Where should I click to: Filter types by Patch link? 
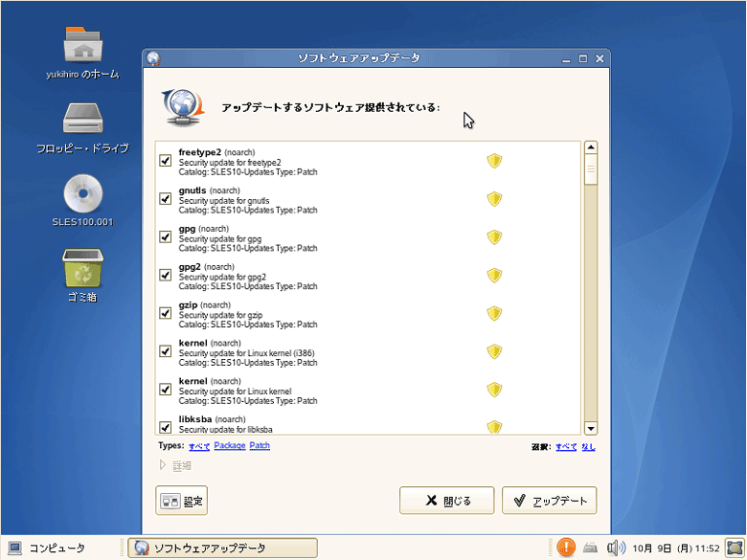pos(260,446)
